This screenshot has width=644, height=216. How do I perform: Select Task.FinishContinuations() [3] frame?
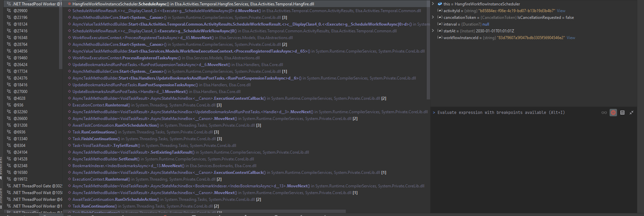(246, 139)
